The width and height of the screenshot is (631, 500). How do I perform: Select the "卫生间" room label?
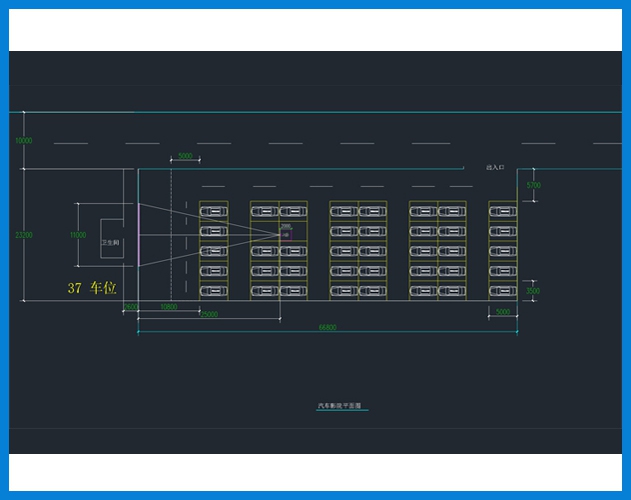110,242
